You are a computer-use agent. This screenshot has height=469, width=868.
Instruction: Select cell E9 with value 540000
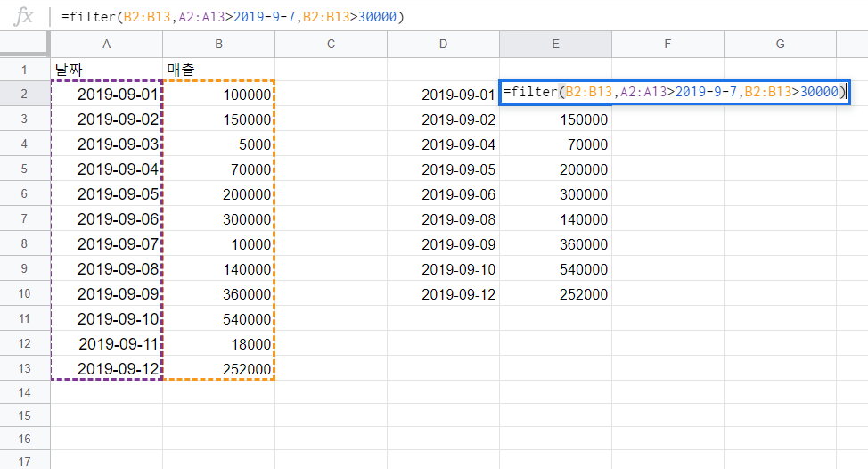point(556,268)
